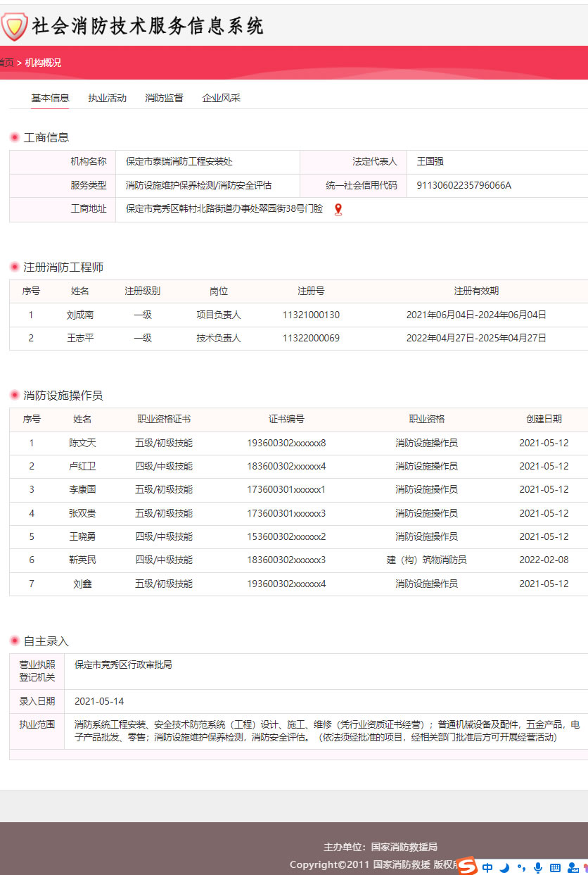Switch to the 基本信息 tab
The width and height of the screenshot is (588, 875).
coord(50,98)
